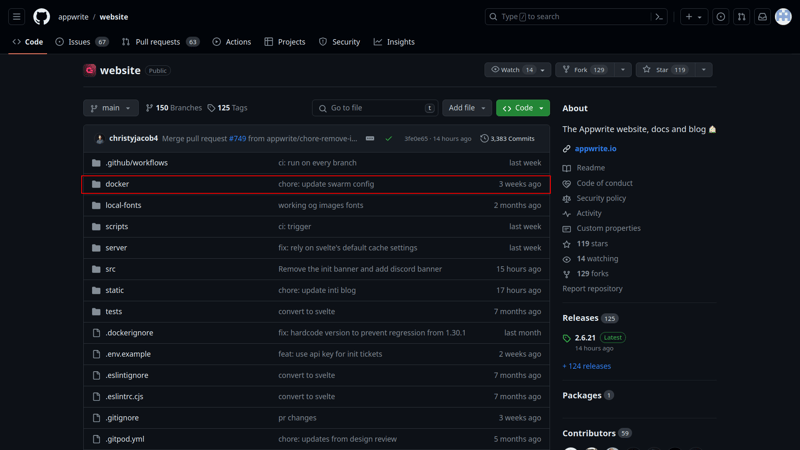The width and height of the screenshot is (800, 450).
Task: Open the + 124 releases link
Action: [x=586, y=366]
